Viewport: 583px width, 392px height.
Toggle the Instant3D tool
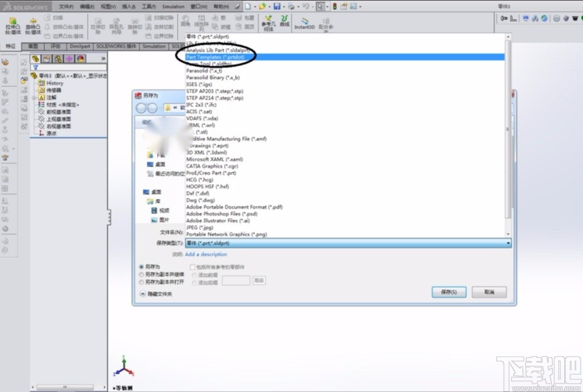pos(304,23)
